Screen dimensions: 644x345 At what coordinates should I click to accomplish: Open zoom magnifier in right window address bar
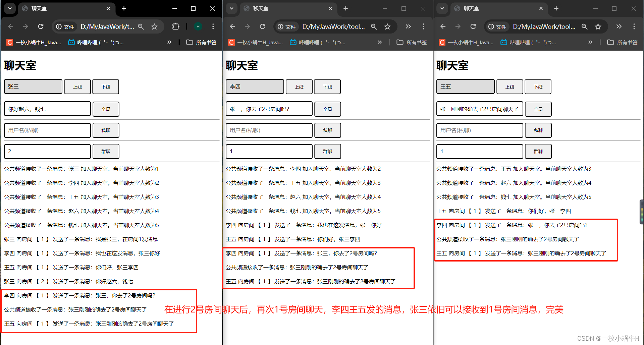click(584, 26)
